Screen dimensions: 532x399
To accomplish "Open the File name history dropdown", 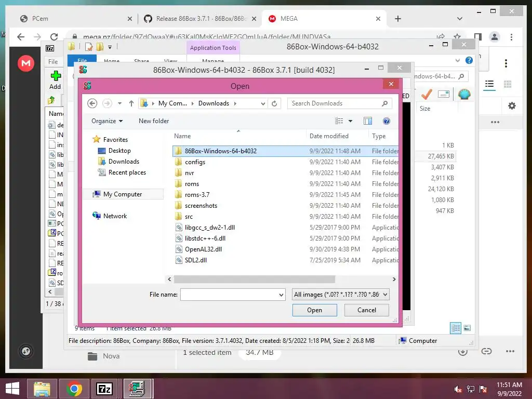I will pyautogui.click(x=281, y=295).
